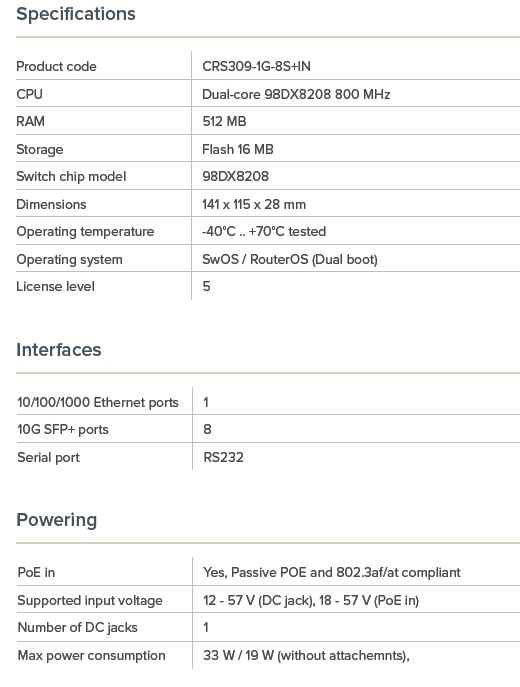Click the 141 x 115 x 28 mm dimensions

coord(254,204)
